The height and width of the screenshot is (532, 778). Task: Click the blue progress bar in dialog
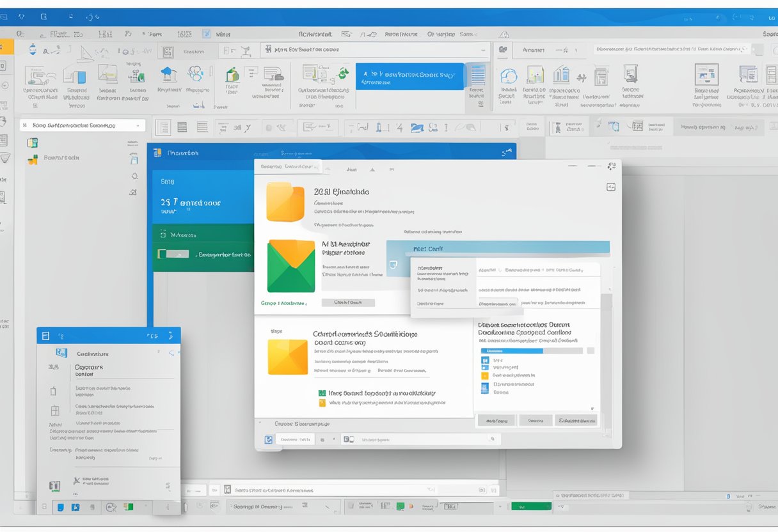(531, 350)
